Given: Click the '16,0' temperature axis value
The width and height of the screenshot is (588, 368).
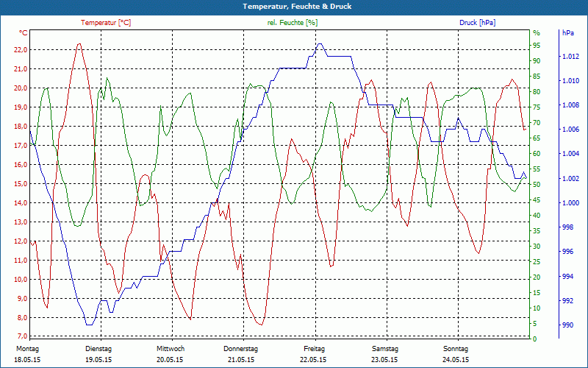Looking at the screenshot, I should tap(21, 165).
